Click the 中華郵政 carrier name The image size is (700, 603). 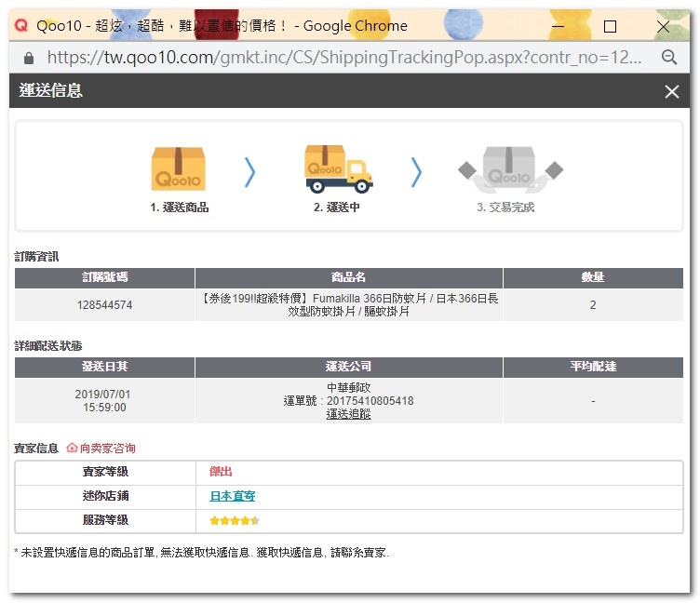[x=349, y=387]
